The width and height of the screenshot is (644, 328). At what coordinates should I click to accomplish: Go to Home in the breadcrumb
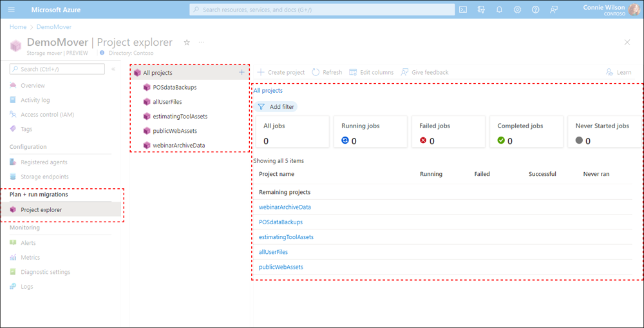[18, 26]
